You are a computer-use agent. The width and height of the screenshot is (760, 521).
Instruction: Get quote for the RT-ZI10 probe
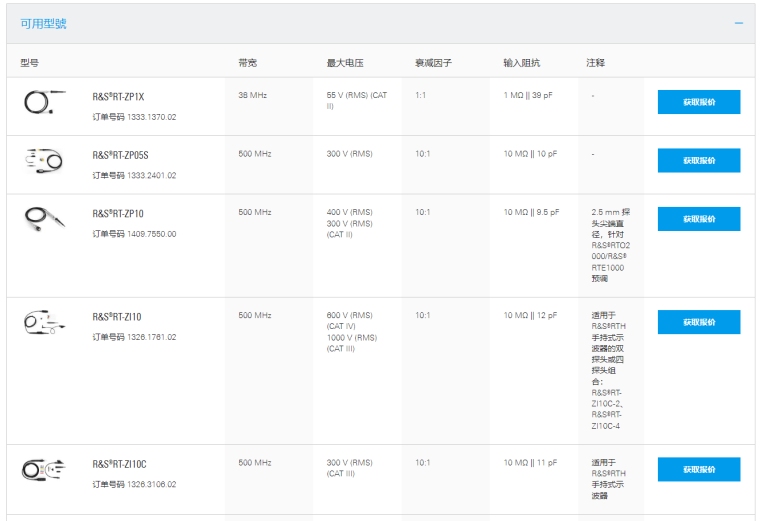tap(698, 322)
